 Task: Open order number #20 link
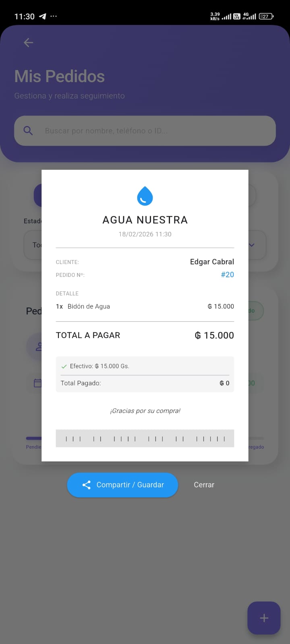click(x=227, y=275)
